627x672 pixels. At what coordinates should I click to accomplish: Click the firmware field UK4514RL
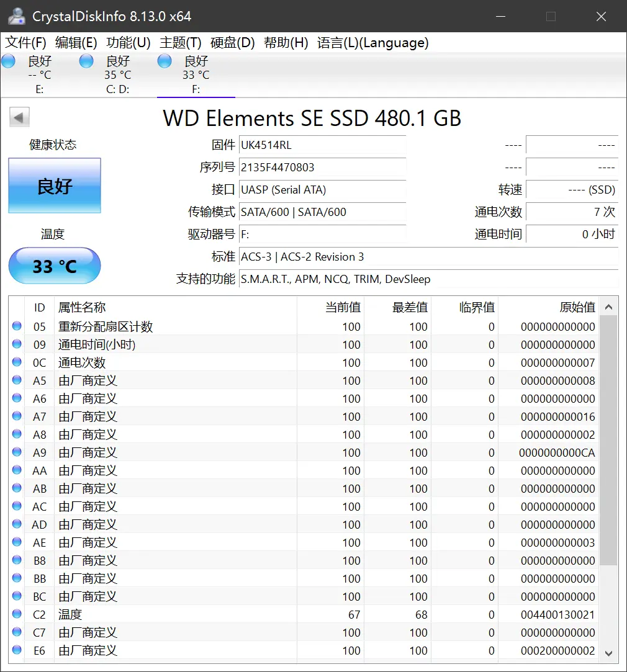tap(323, 145)
